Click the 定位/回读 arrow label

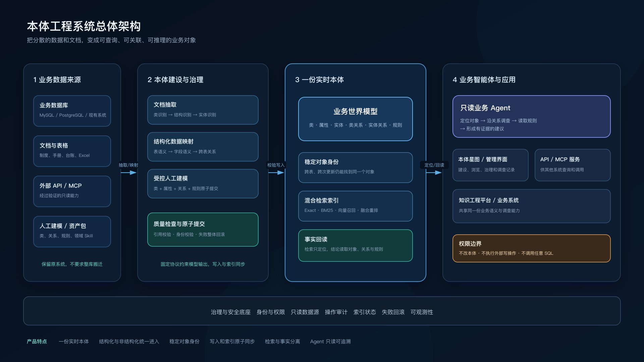pos(434,165)
